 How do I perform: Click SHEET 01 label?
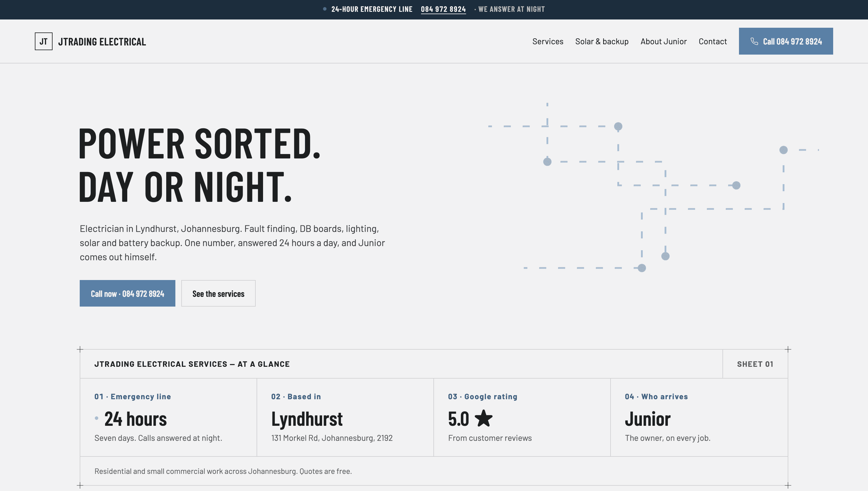(755, 364)
